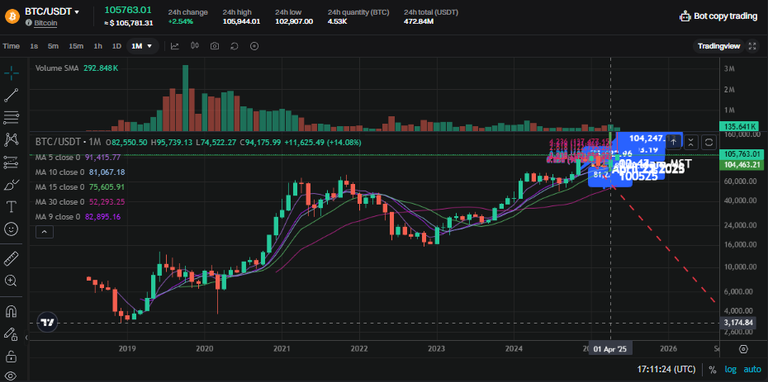Image resolution: width=768 pixels, height=382 pixels.
Task: Toggle log scale mode
Action: click(x=730, y=369)
